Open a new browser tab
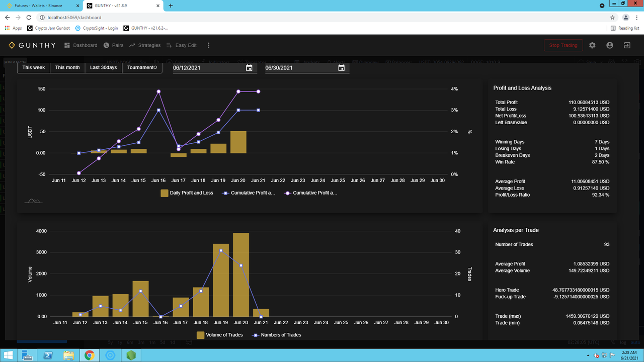 (171, 6)
